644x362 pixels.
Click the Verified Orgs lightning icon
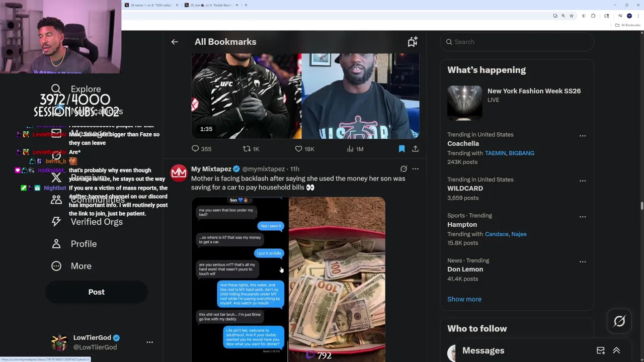pyautogui.click(x=56, y=222)
